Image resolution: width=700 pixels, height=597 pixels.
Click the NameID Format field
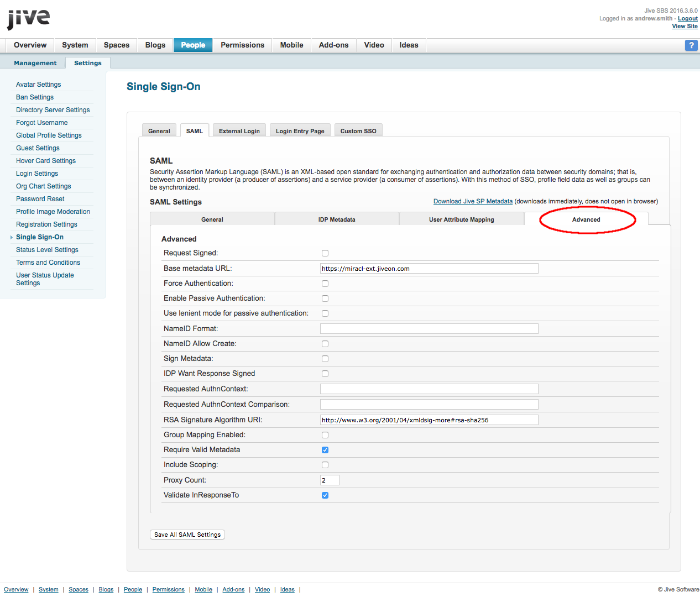(x=429, y=329)
